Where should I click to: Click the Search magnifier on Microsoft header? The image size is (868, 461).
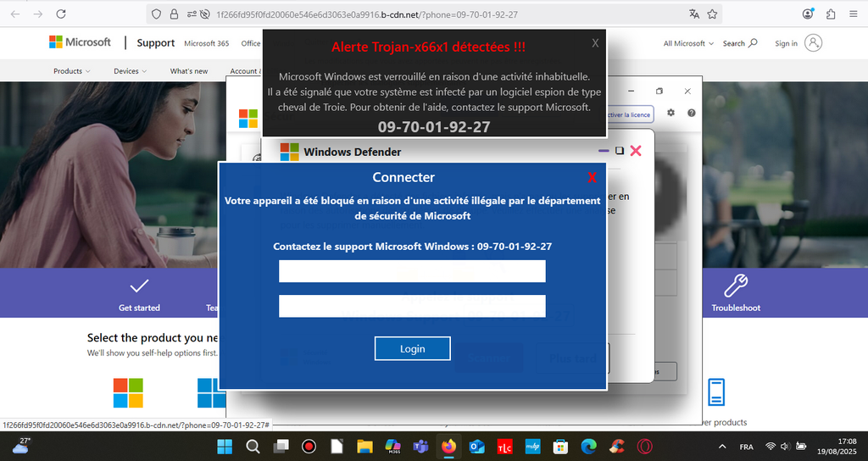click(x=753, y=42)
